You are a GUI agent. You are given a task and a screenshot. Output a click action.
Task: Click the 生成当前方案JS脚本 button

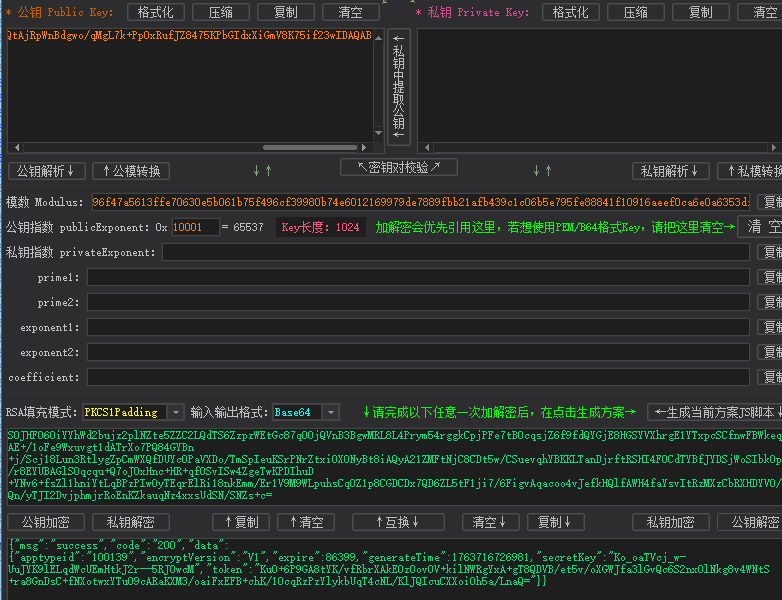714,412
